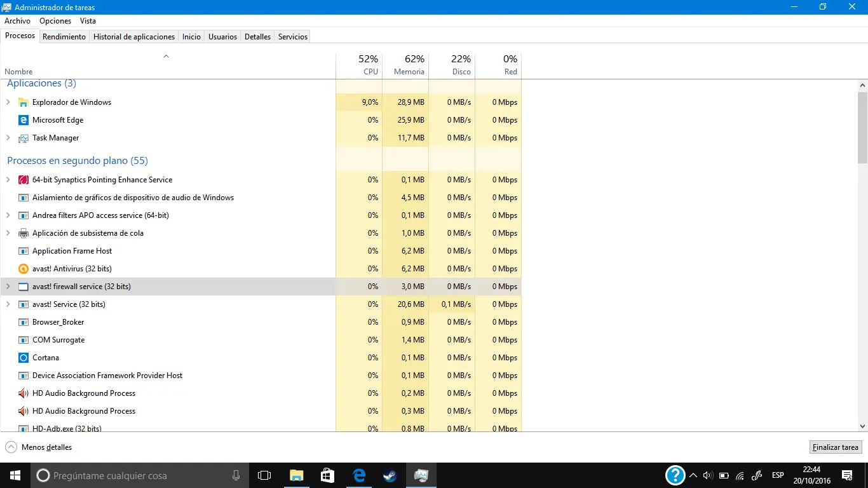Viewport: 868px width, 488px height.
Task: Open File Explorer from the taskbar
Action: coord(296,475)
